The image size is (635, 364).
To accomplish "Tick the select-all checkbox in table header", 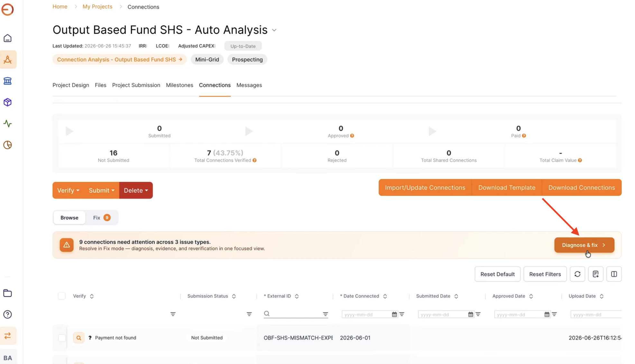I will pyautogui.click(x=62, y=296).
